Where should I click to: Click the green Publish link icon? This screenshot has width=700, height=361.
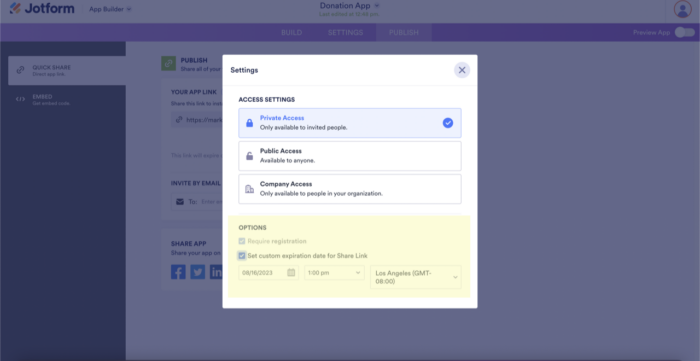point(168,63)
